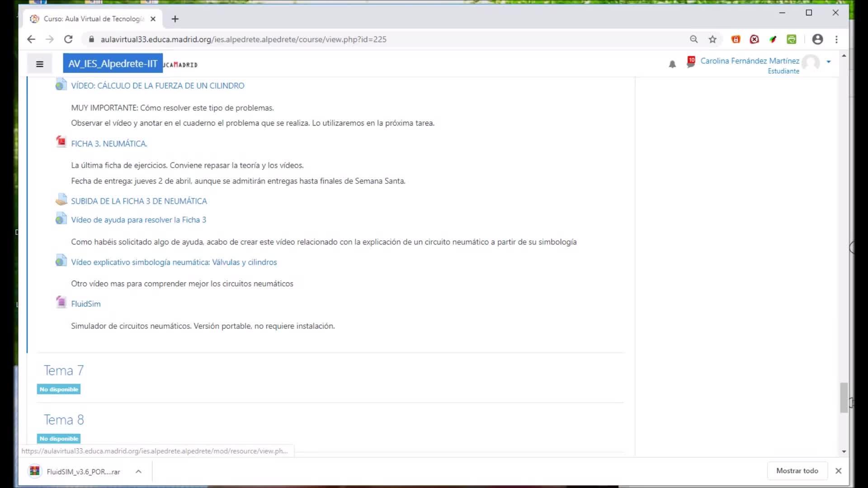Click the browser zoom magnifier icon
868x488 pixels.
(693, 39)
